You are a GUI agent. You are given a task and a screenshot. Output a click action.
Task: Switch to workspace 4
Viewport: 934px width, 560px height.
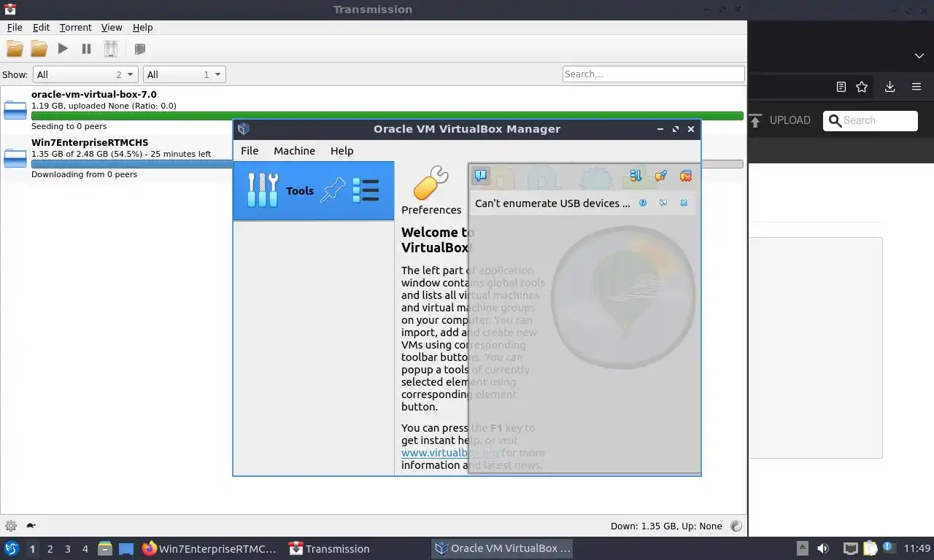click(85, 549)
